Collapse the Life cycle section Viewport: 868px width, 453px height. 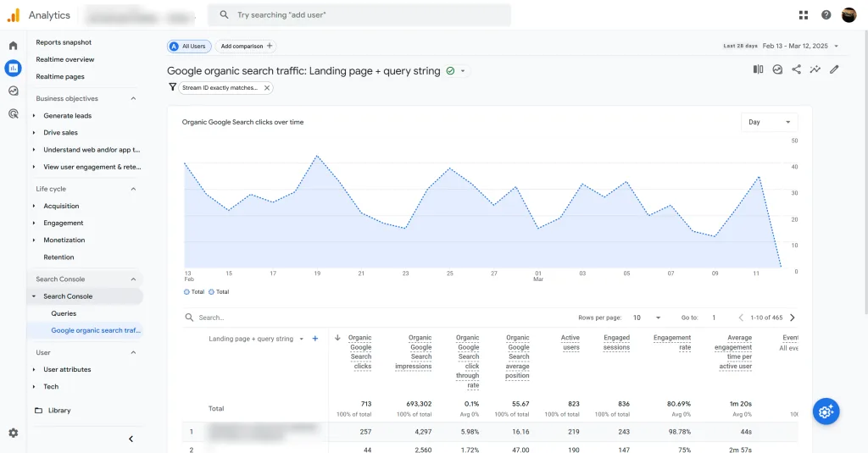click(x=133, y=189)
